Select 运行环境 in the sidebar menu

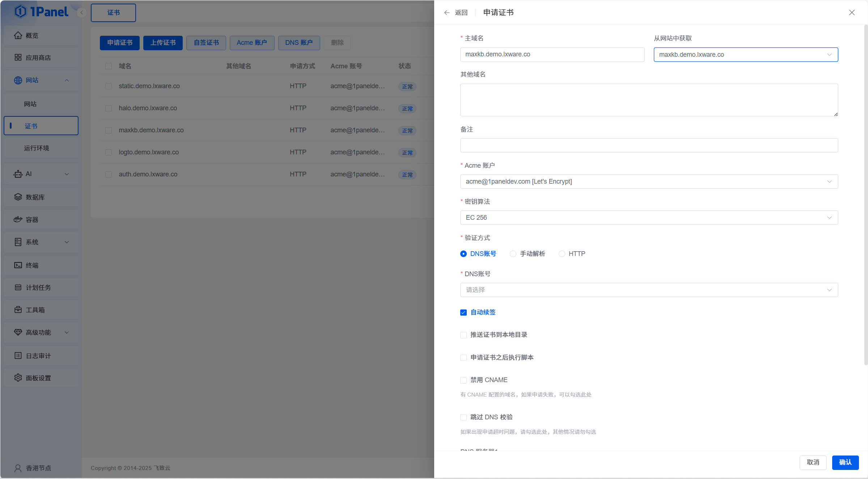pos(37,148)
